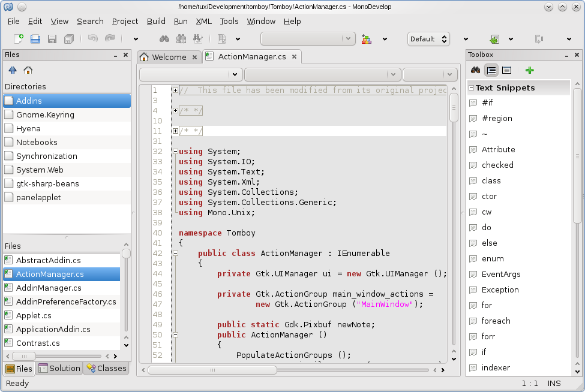The image size is (585, 392).
Task: Open the Default configuration dropdown
Action: 428,39
